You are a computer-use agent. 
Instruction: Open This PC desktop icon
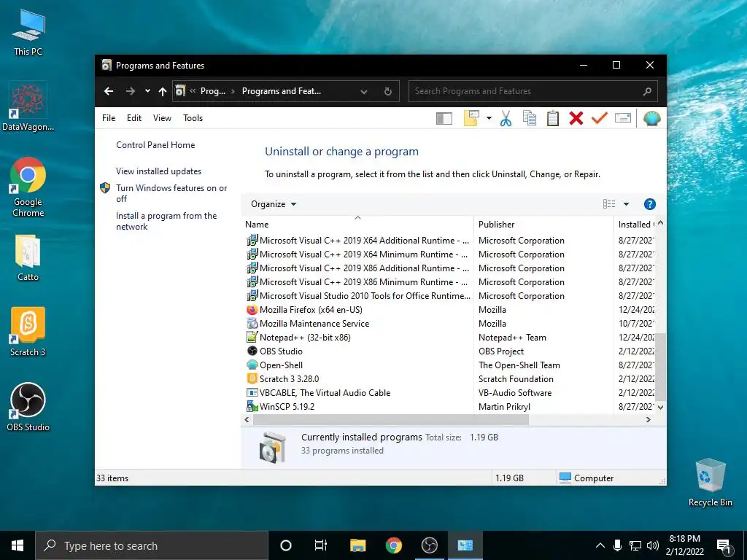pos(28,33)
